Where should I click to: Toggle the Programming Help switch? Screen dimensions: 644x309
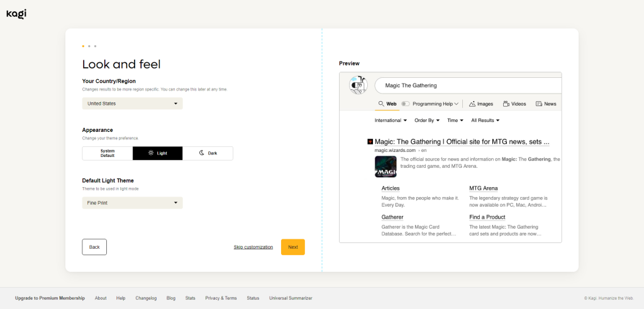(x=405, y=104)
